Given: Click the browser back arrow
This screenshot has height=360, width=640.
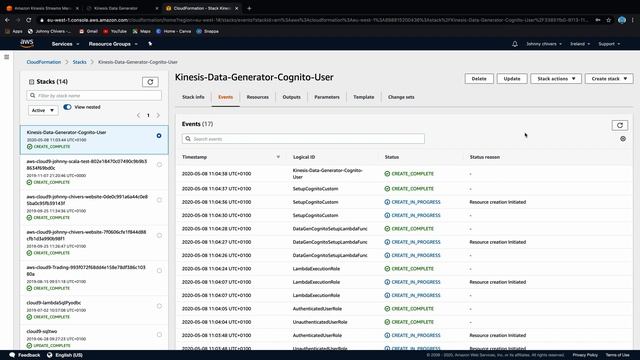Looking at the screenshot, I should point(7,20).
